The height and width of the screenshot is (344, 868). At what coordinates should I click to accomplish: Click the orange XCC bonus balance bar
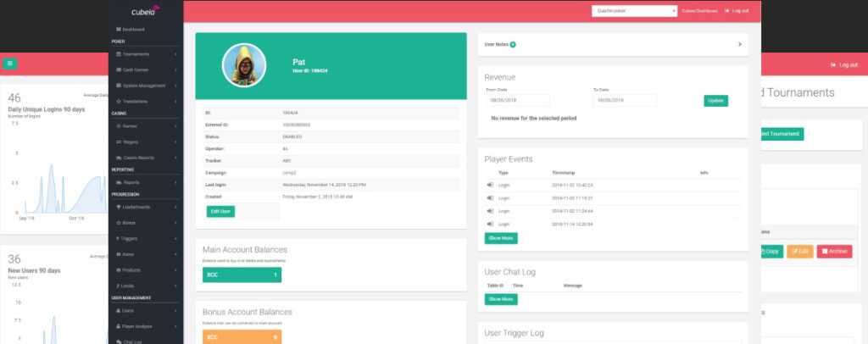(242, 337)
